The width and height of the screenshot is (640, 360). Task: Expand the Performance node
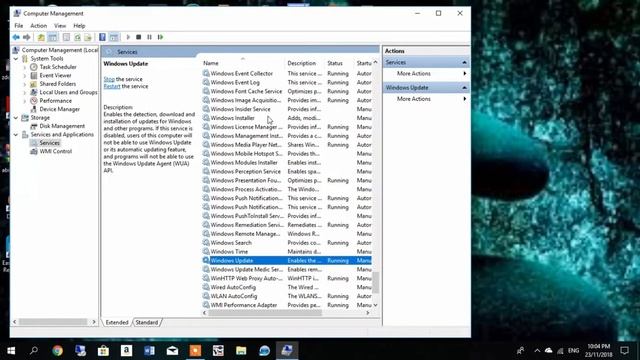pos(25,101)
